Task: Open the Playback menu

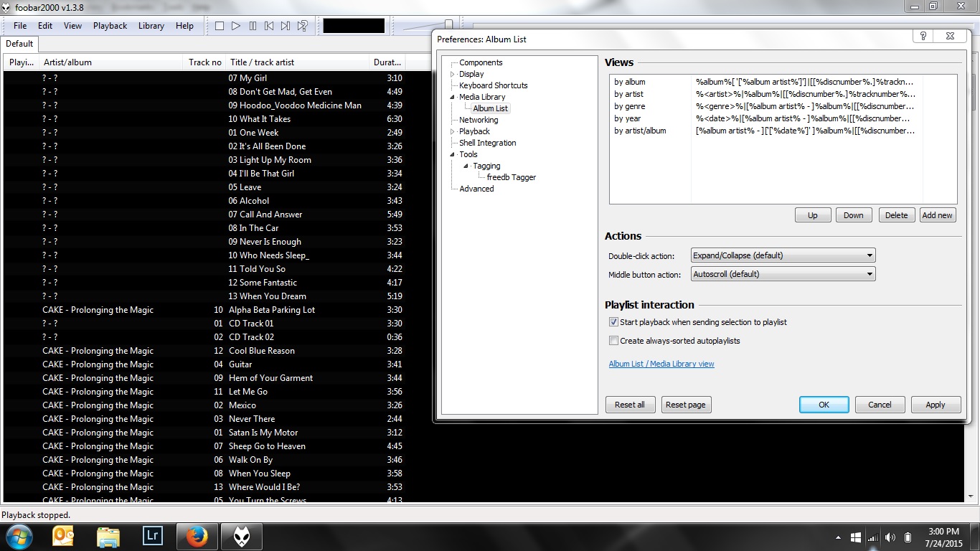Action: click(110, 26)
